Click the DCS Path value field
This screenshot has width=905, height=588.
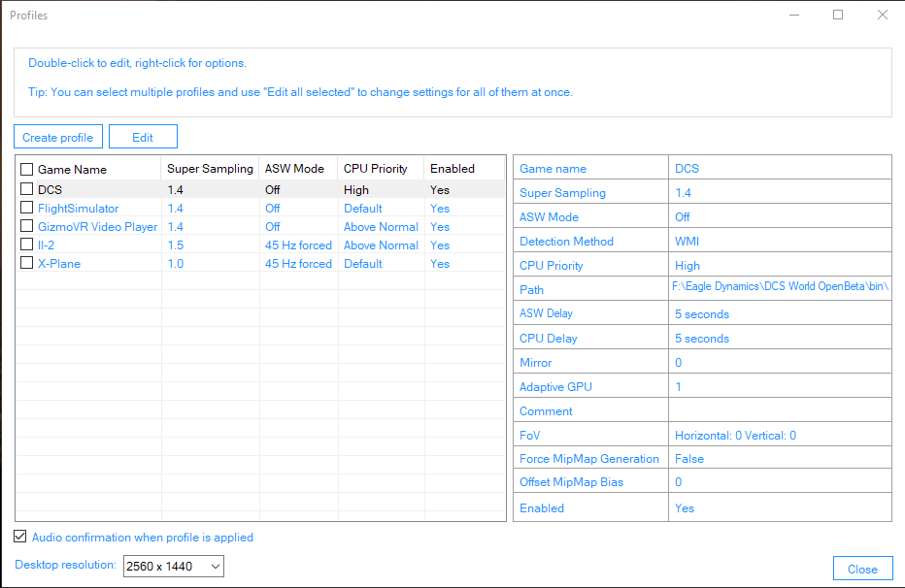tap(780, 287)
